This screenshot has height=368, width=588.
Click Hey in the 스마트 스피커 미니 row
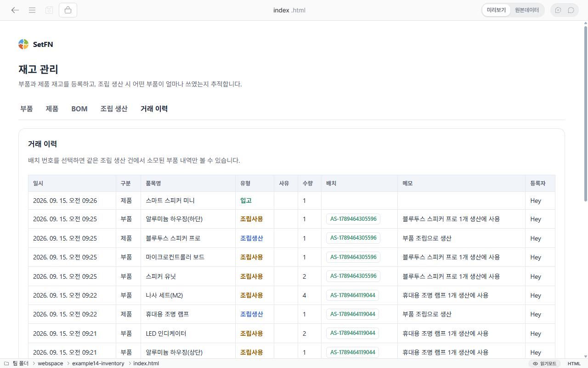536,201
